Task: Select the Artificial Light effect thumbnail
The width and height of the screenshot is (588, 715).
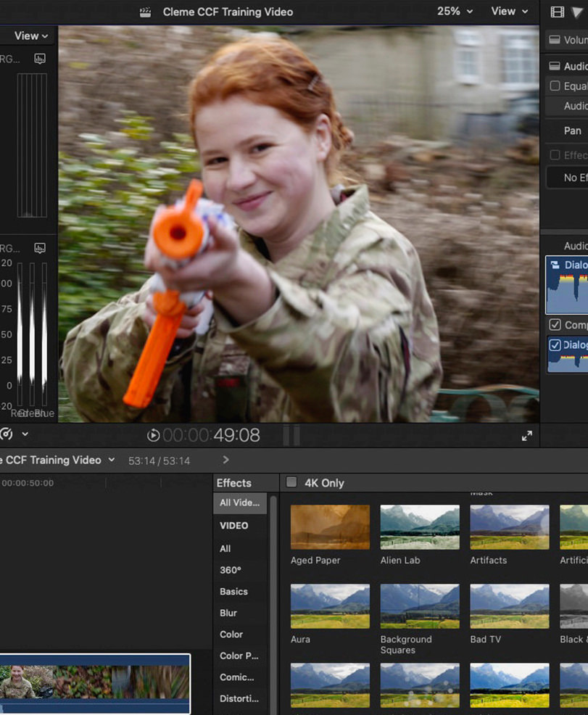Action: tap(574, 527)
